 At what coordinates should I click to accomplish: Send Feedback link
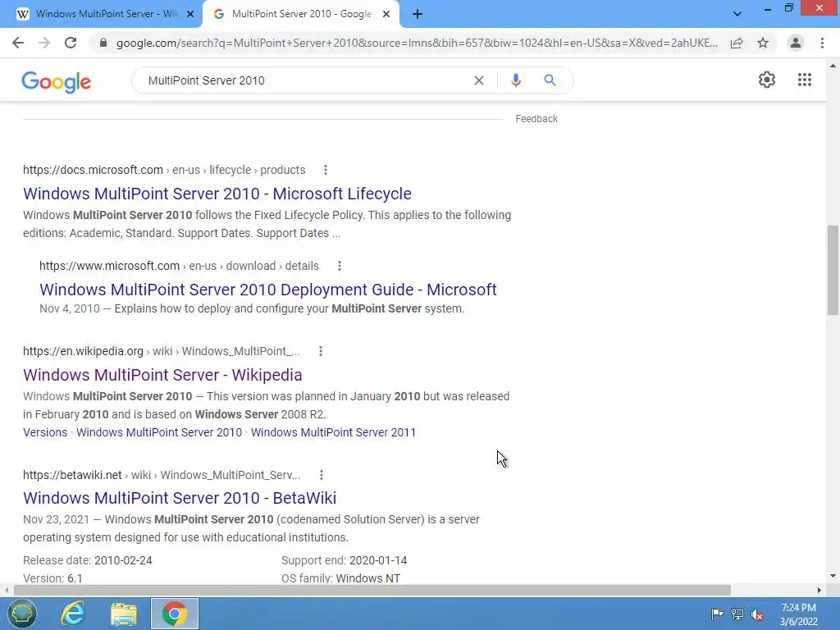coord(536,119)
